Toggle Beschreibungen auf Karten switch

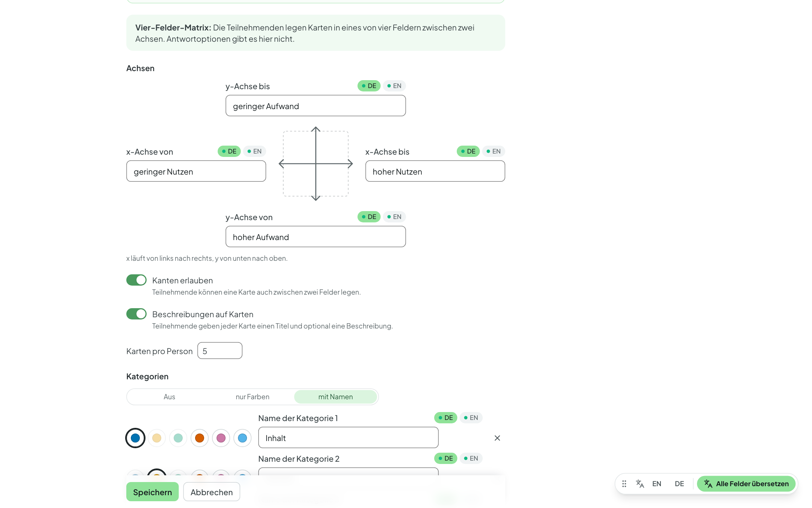[136, 314]
